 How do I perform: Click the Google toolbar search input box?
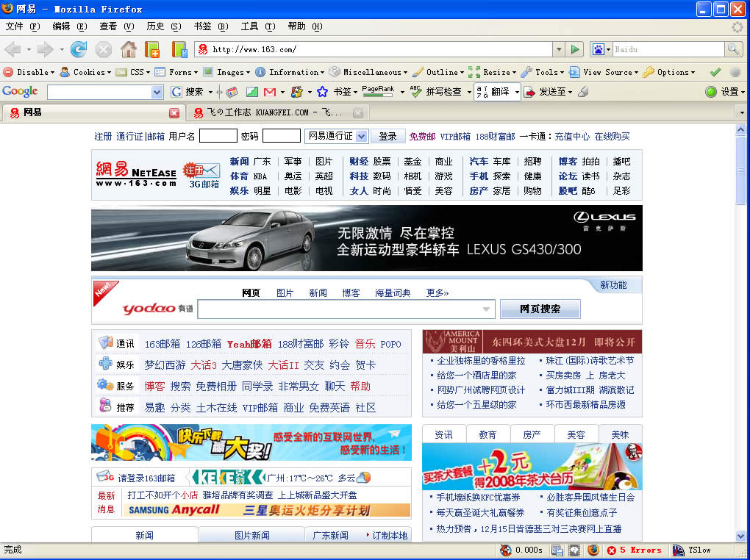click(105, 92)
